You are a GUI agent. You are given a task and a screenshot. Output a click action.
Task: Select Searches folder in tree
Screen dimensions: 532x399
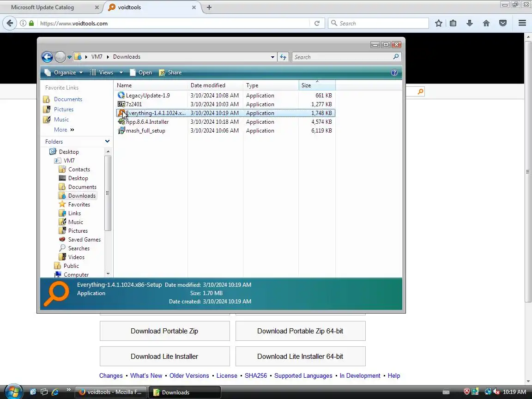click(79, 248)
